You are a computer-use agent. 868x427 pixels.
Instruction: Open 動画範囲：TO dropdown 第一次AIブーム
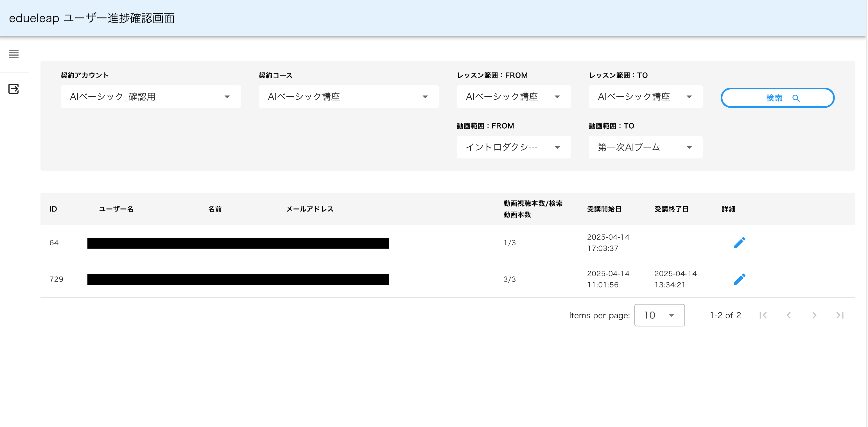646,147
